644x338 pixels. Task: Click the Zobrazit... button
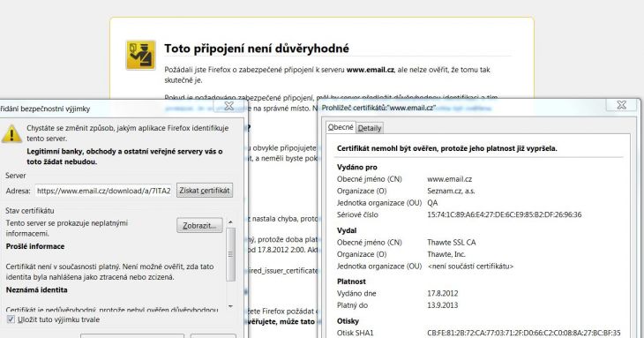(x=199, y=225)
